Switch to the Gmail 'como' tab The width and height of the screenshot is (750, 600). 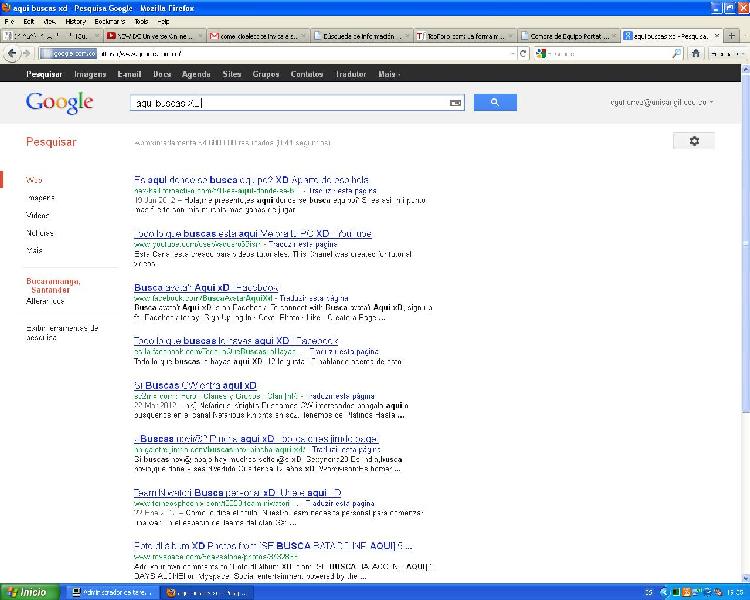(x=258, y=36)
